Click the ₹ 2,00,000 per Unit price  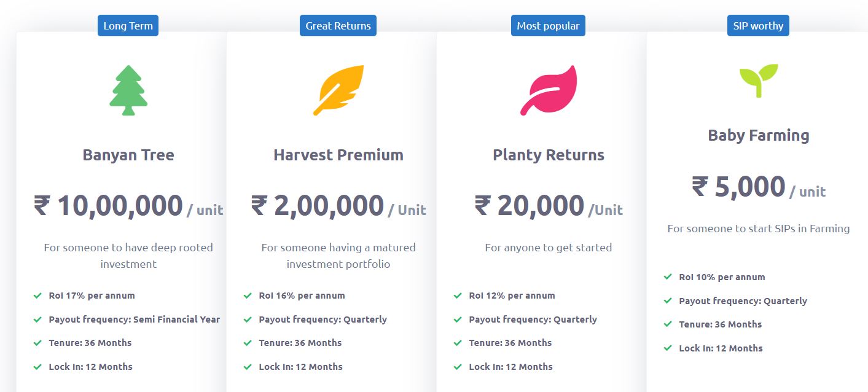[338, 206]
